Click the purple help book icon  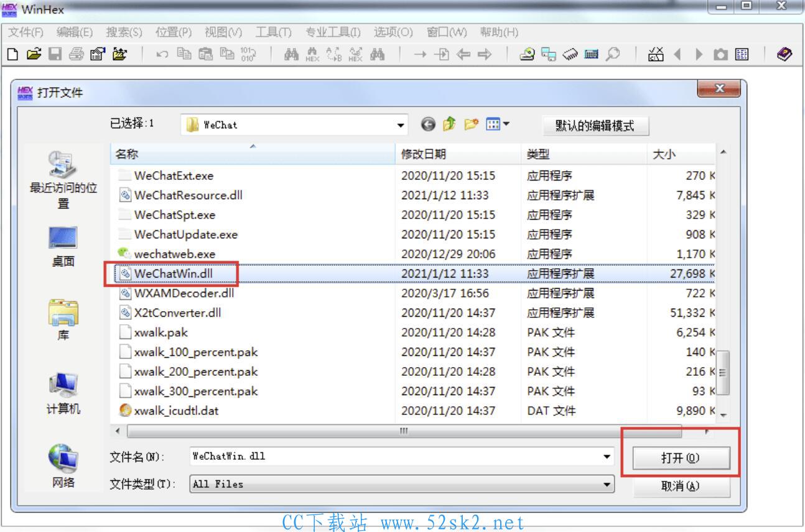(785, 54)
